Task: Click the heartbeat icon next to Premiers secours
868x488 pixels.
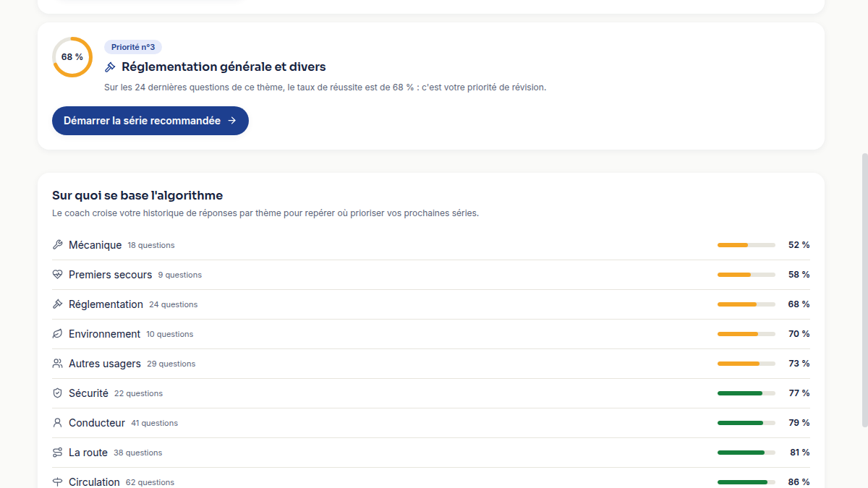Action: coord(58,275)
